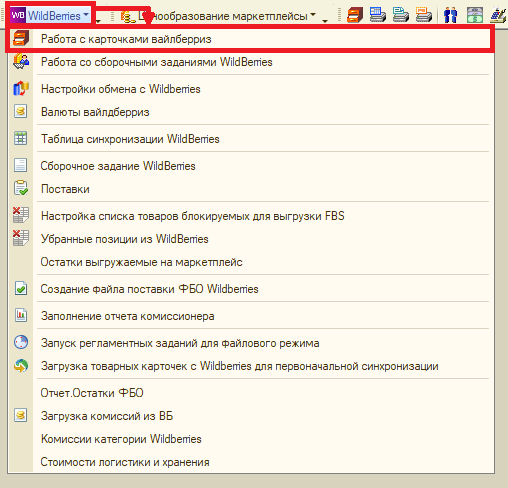Viewport: 508px width, 488px height.
Task: Select Комиссии категории Wildberries
Action: click(x=251, y=439)
